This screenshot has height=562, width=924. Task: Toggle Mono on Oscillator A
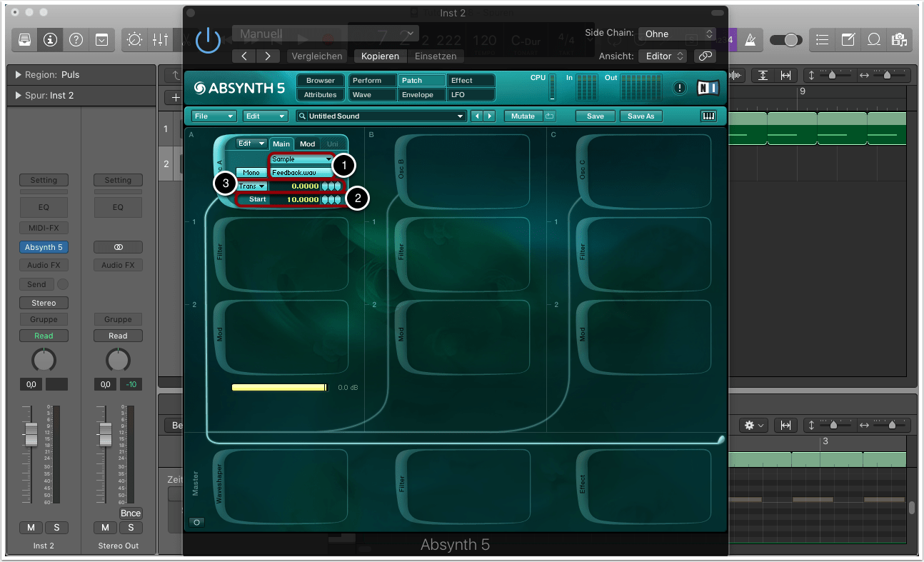coord(251,173)
